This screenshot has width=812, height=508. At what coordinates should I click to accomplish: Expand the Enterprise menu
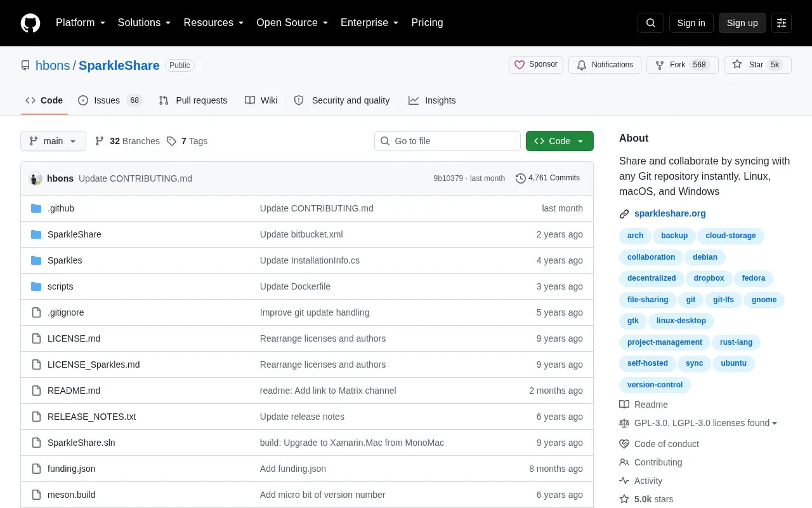point(370,23)
